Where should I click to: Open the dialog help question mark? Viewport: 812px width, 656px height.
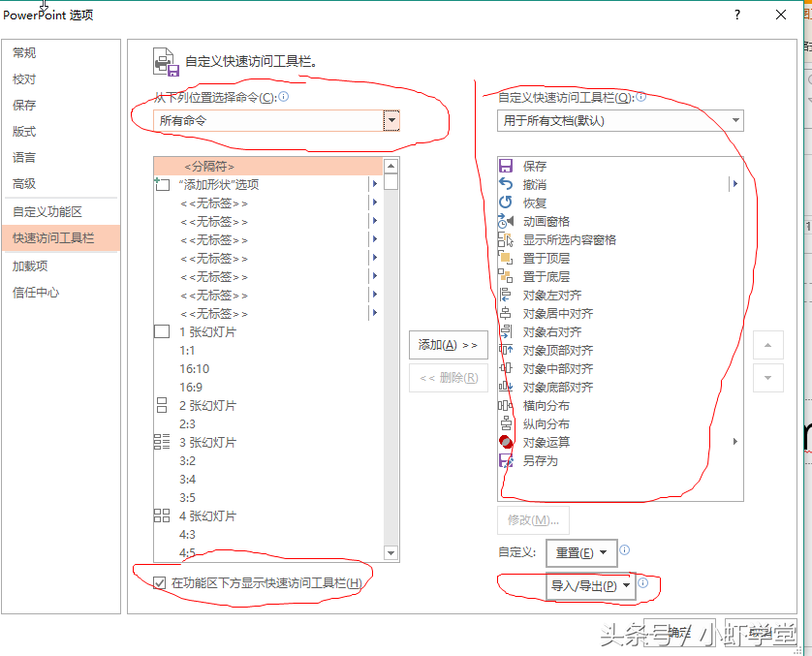[x=737, y=15]
